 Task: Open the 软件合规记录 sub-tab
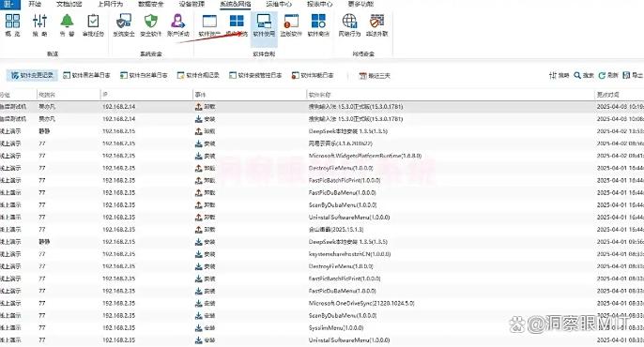point(198,75)
